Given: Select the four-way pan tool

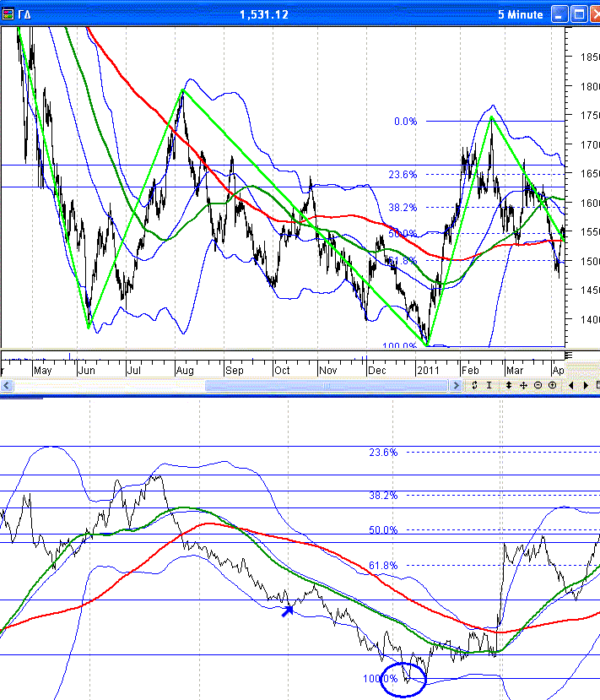Looking at the screenshot, I should [x=523, y=385].
